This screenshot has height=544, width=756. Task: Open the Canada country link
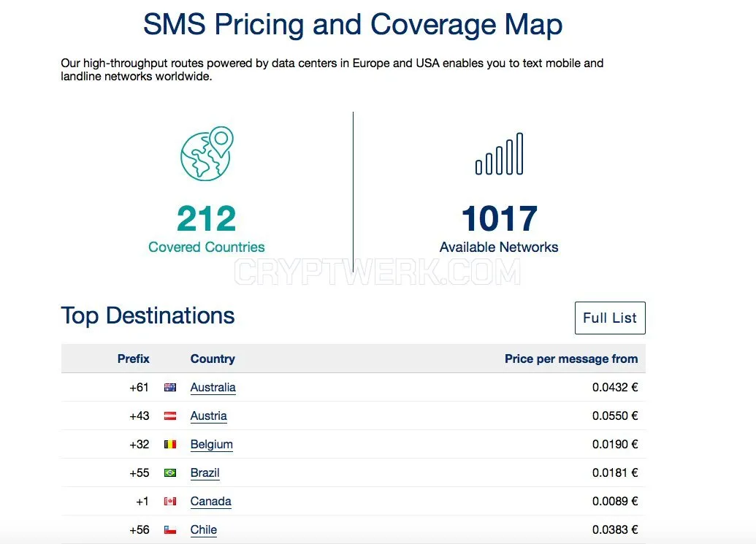point(210,501)
